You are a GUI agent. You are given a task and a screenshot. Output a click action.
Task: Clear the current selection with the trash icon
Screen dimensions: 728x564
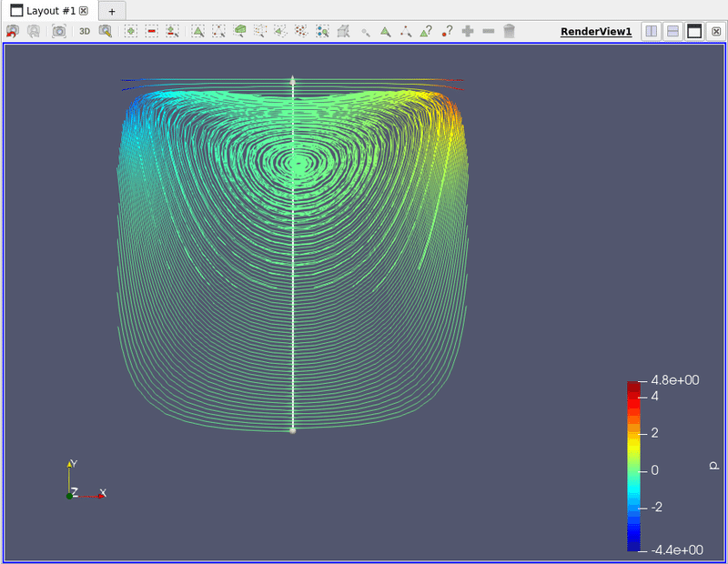(508, 30)
